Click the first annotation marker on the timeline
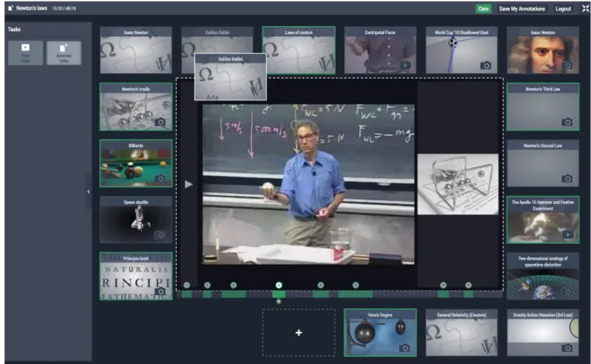Screen dimensions: 591x364 [187, 285]
